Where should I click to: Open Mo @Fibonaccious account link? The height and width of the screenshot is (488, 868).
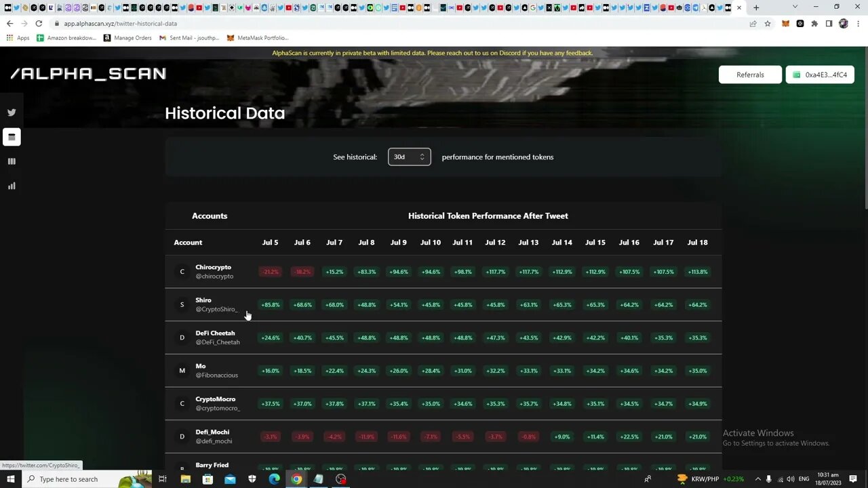(216, 371)
